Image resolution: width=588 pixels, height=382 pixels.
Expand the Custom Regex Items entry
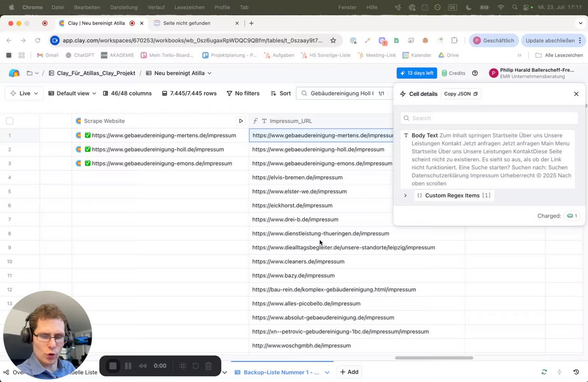coord(405,196)
